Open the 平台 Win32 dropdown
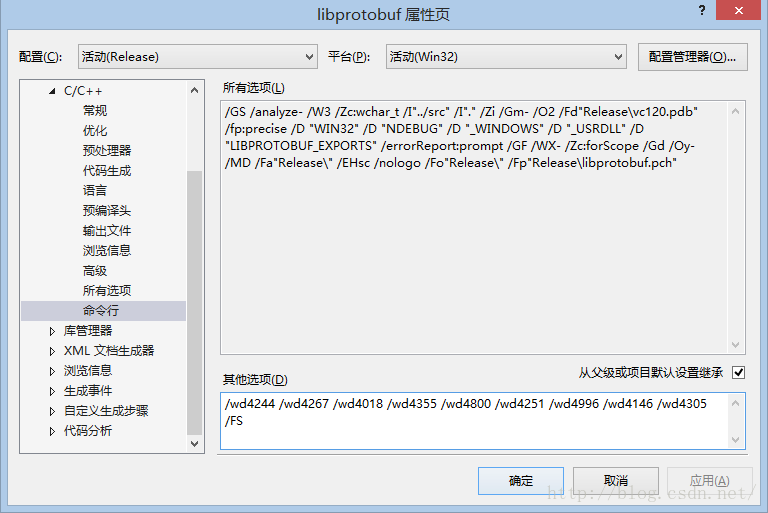 point(506,57)
